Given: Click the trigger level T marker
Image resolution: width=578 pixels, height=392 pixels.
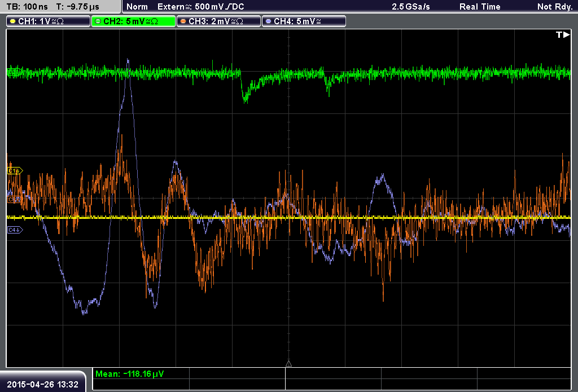Looking at the screenshot, I should point(563,34).
